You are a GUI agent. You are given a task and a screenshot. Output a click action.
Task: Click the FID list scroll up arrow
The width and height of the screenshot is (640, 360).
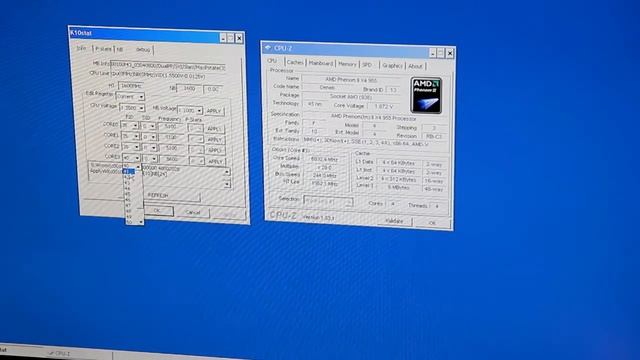[138, 167]
